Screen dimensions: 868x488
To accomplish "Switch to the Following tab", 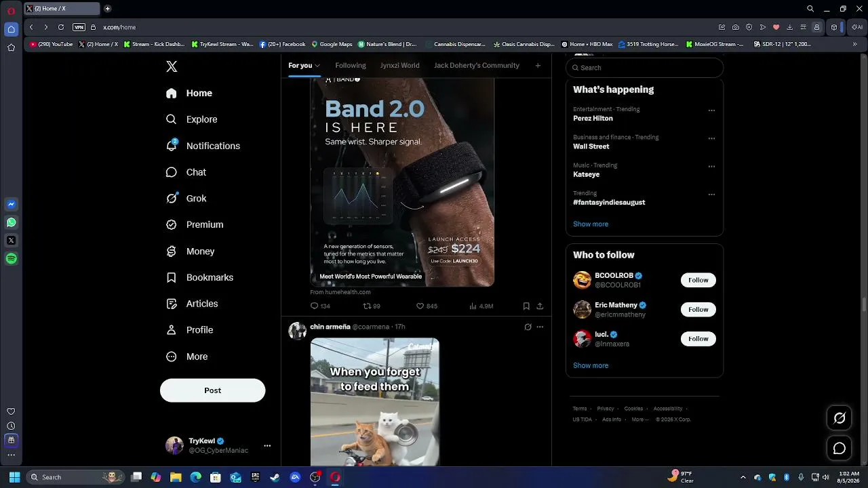I will coord(351,66).
